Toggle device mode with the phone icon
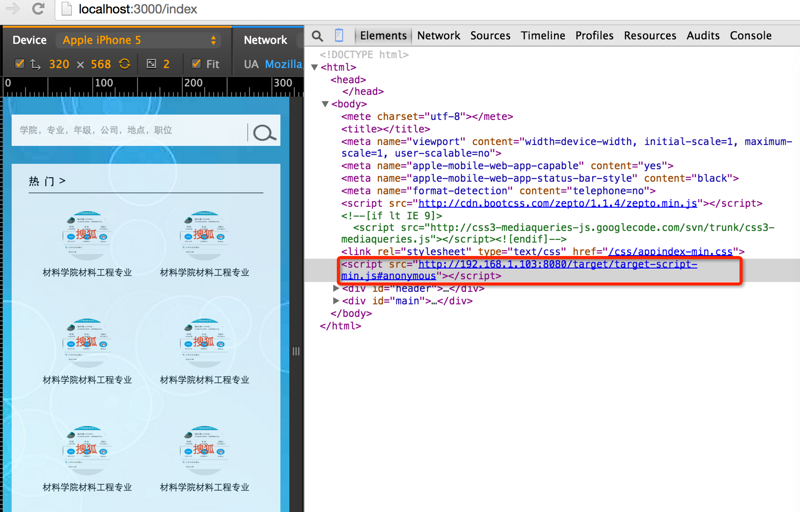800x512 pixels. tap(339, 36)
